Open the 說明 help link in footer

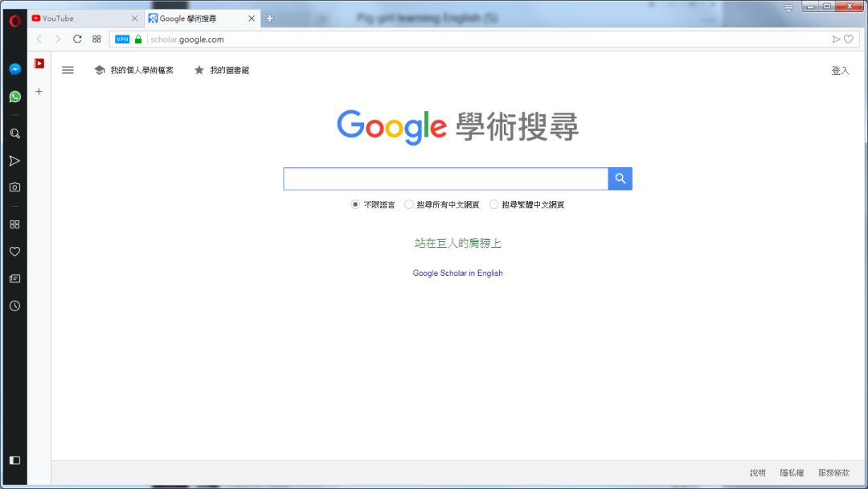(758, 472)
